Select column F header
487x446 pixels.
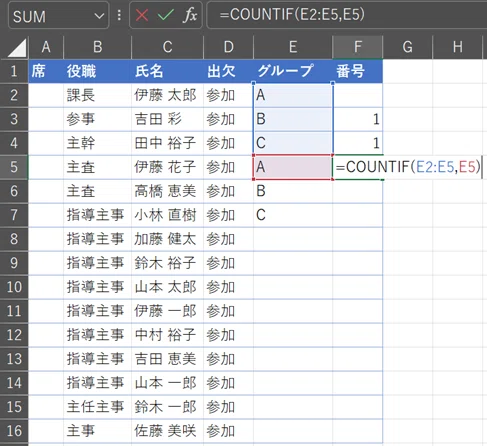pos(357,47)
